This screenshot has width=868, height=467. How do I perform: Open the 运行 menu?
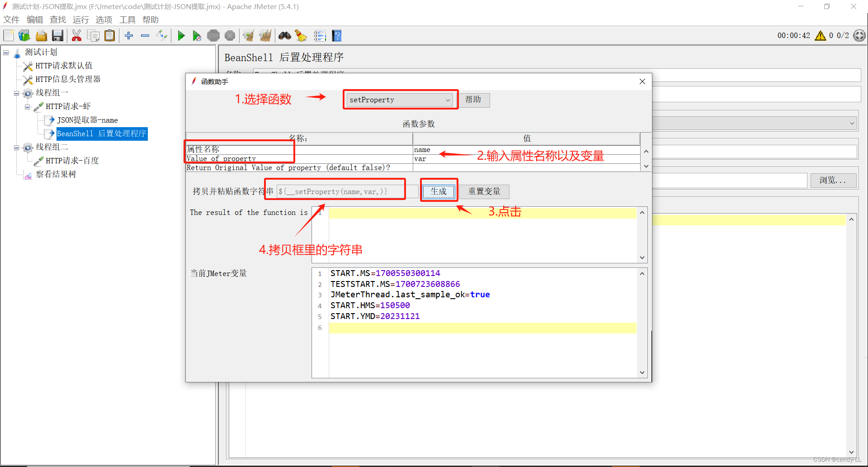(x=80, y=19)
